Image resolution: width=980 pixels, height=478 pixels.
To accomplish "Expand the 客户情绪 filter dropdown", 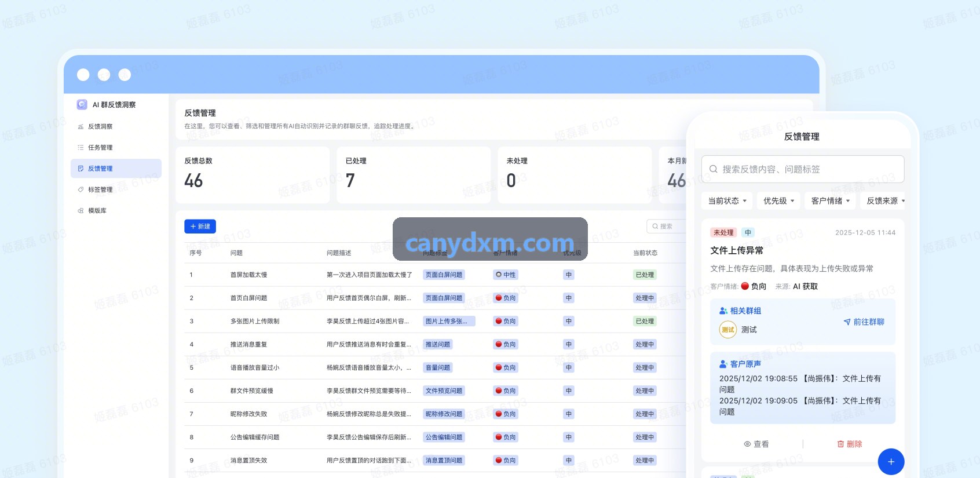I will pyautogui.click(x=831, y=201).
